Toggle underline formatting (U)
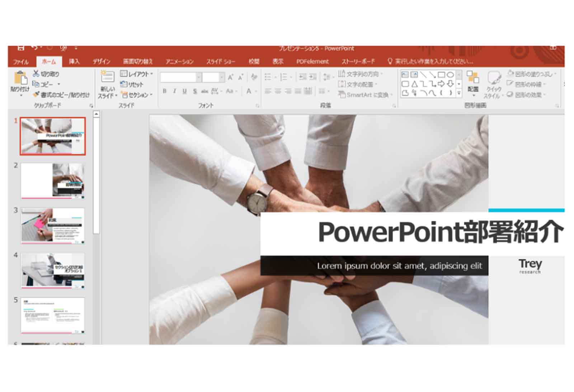This screenshot has width=574, height=392. coord(184,91)
